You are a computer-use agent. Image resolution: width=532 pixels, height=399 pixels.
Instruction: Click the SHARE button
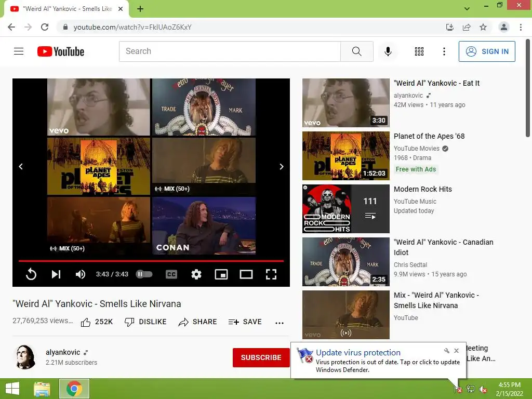coord(197,322)
